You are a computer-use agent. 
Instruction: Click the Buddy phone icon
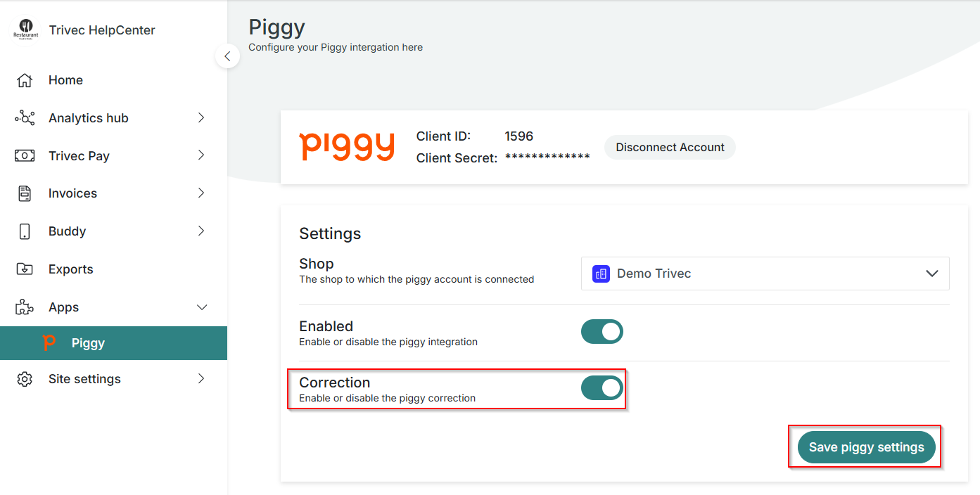(x=25, y=231)
